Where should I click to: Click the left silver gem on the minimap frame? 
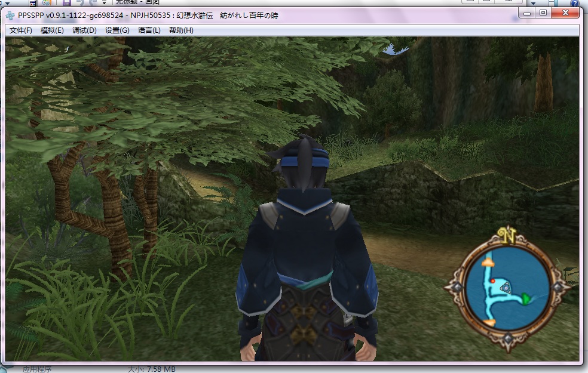pos(456,287)
